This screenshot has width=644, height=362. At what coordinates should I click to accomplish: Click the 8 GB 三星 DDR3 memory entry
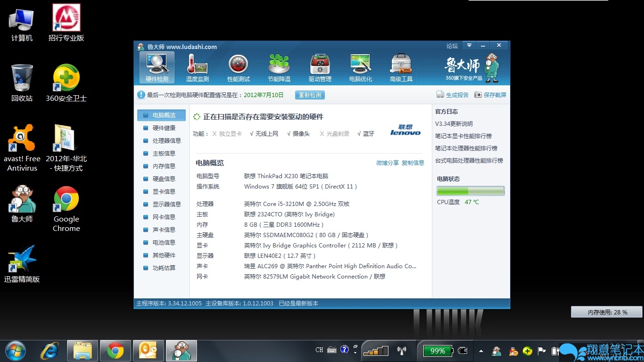click(284, 225)
